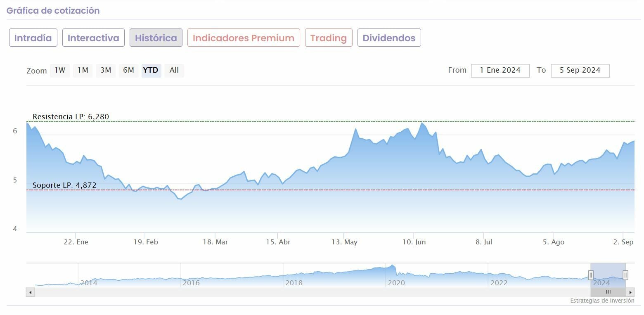Switch to the Interactiva tab

click(93, 38)
